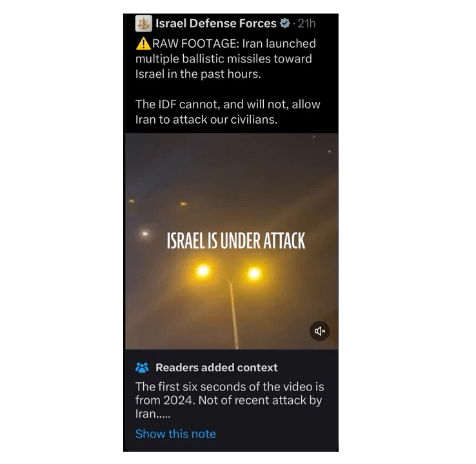
Task: Click the blue verified badge
Action: 284,23
